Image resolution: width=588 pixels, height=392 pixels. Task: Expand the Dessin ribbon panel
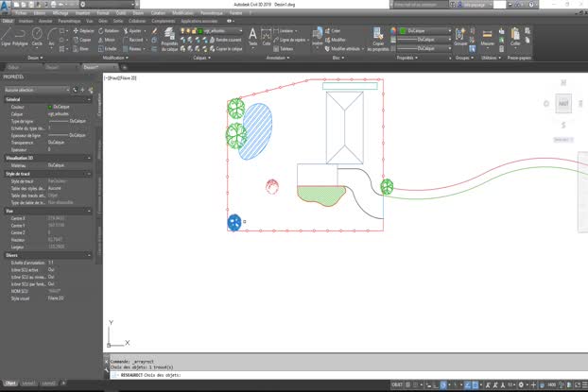click(35, 58)
